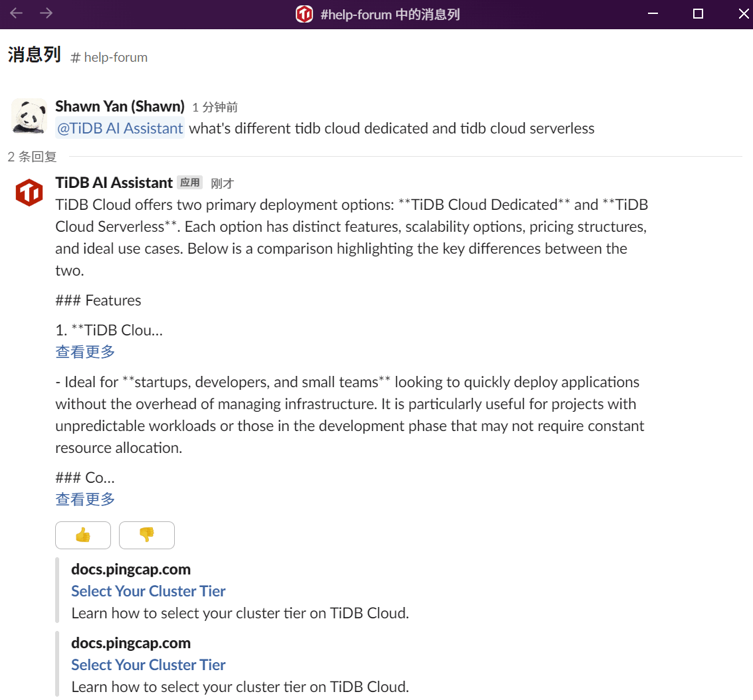Click the TiDB logo in title bar
Screen dimensions: 753x700
click(x=304, y=14)
